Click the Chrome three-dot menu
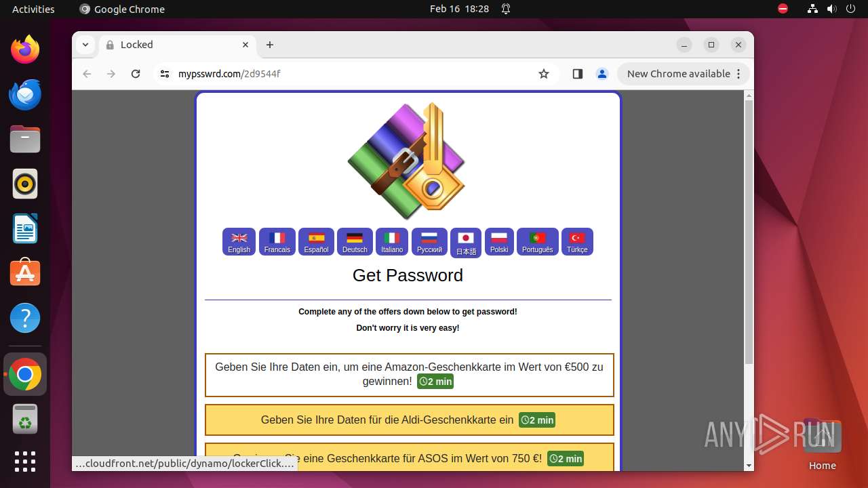868x488 pixels. 738,74
